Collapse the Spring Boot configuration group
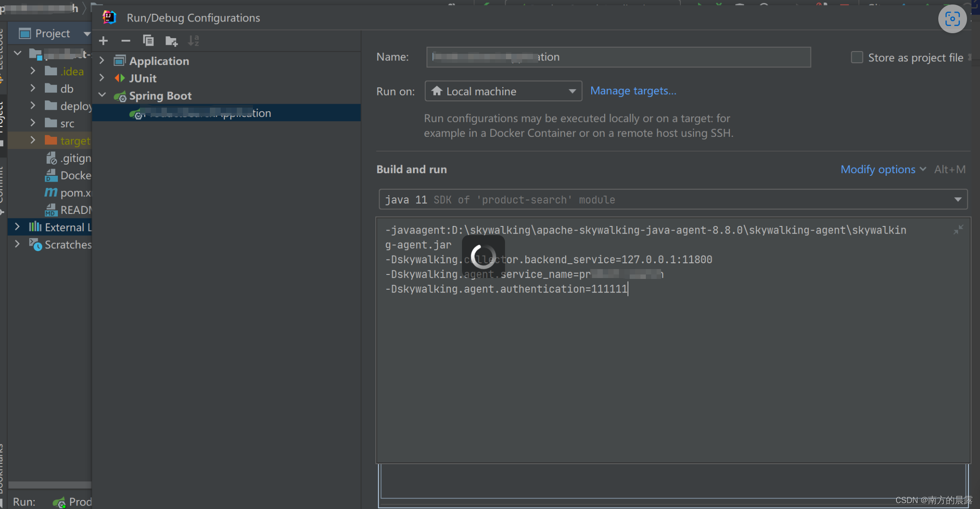Image resolution: width=980 pixels, height=509 pixels. pyautogui.click(x=102, y=95)
